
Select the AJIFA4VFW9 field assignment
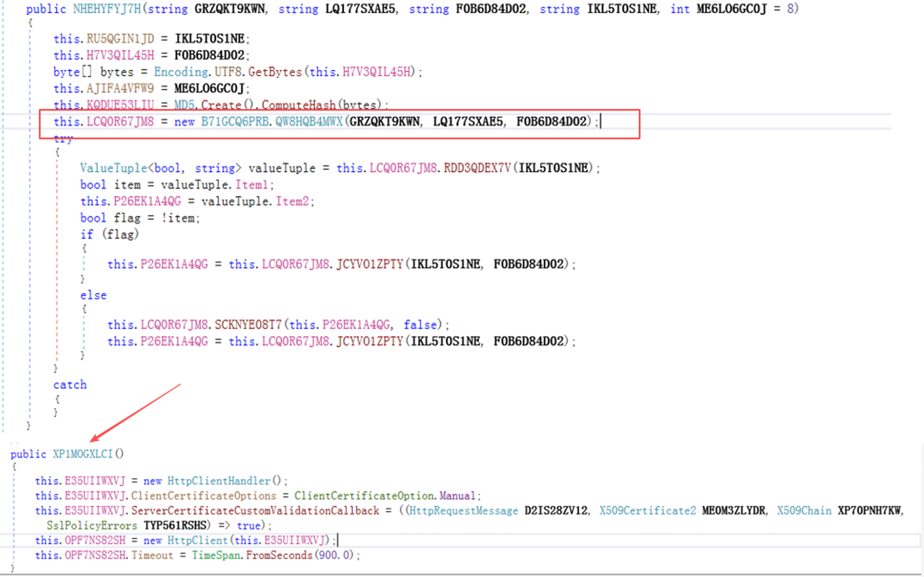click(x=120, y=89)
